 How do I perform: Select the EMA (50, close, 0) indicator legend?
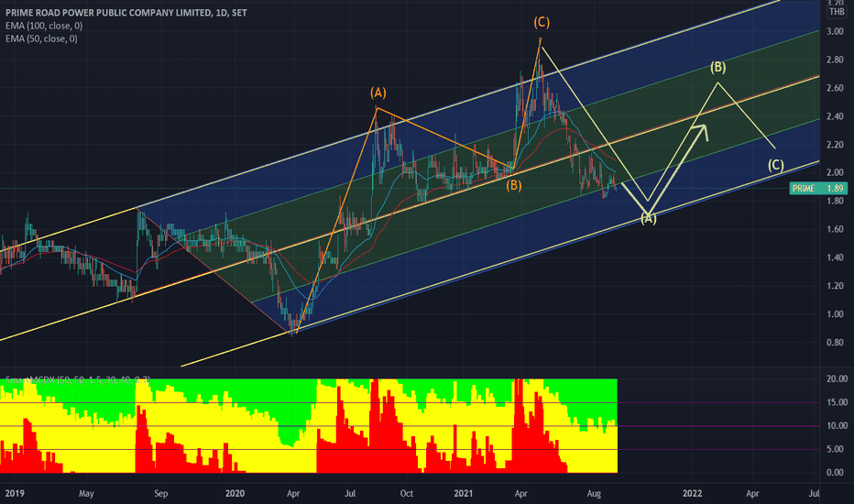41,38
